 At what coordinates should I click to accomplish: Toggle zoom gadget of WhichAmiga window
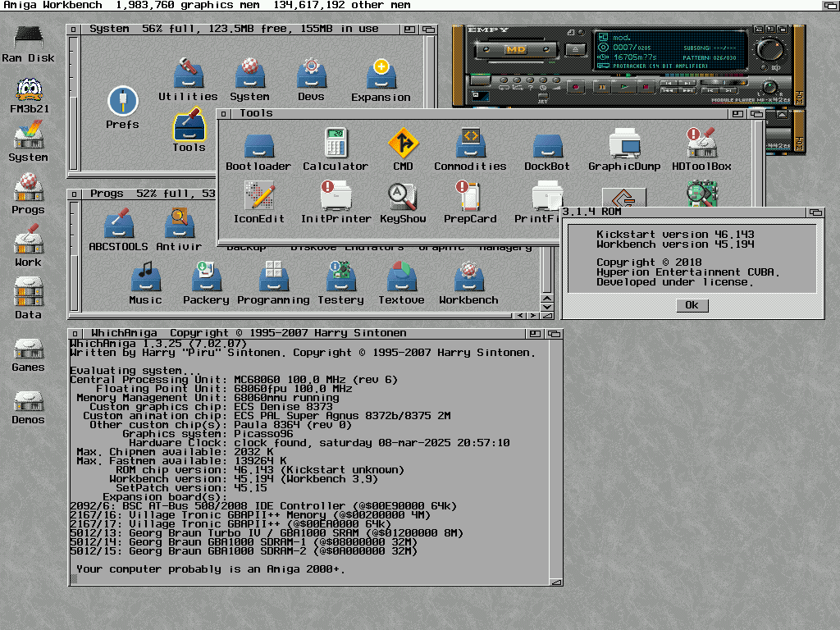coord(536,334)
